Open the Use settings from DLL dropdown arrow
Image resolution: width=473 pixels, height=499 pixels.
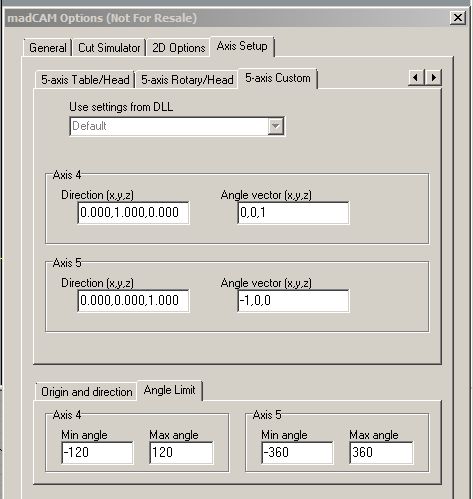[276, 126]
